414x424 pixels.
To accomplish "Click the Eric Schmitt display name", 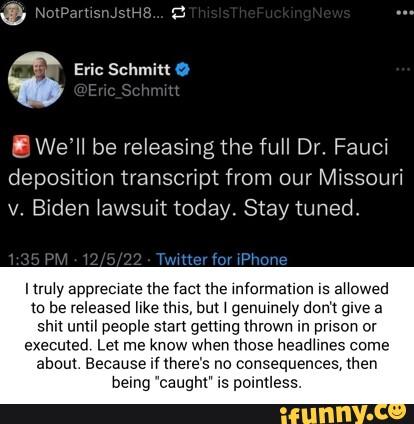I will click(x=122, y=69).
